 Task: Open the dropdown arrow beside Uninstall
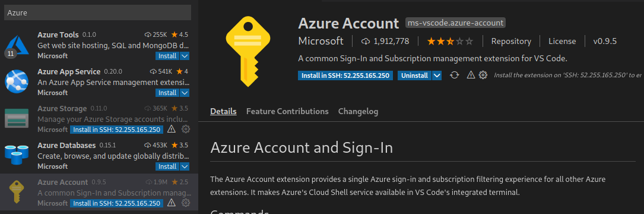click(437, 75)
